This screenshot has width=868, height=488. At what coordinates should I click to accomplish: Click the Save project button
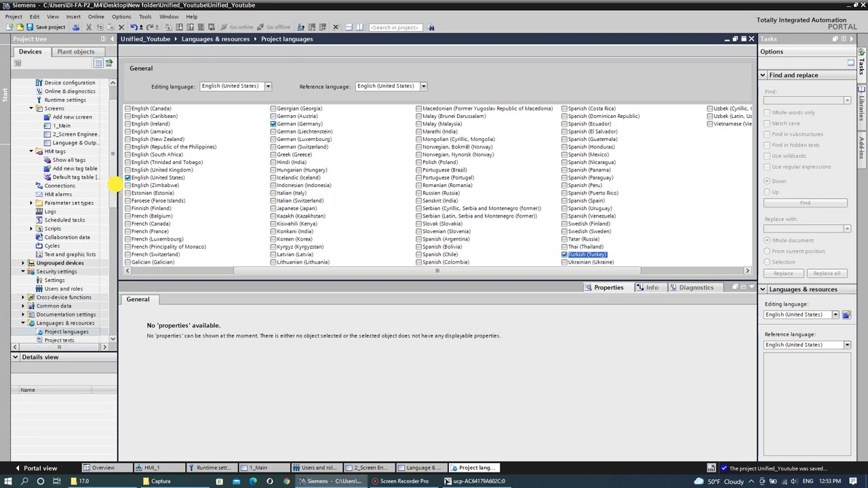point(46,27)
